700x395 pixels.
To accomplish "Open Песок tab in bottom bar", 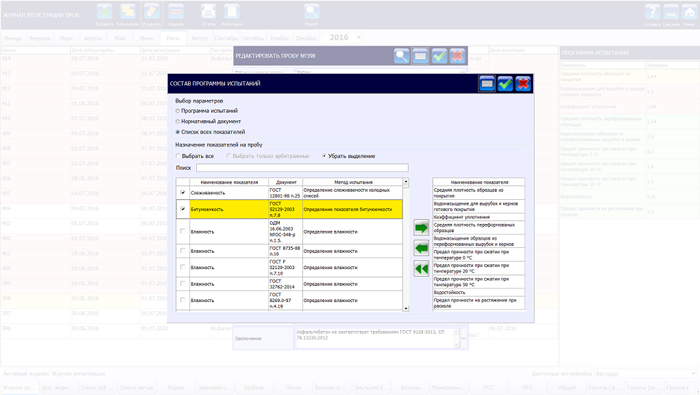I will click(293, 387).
